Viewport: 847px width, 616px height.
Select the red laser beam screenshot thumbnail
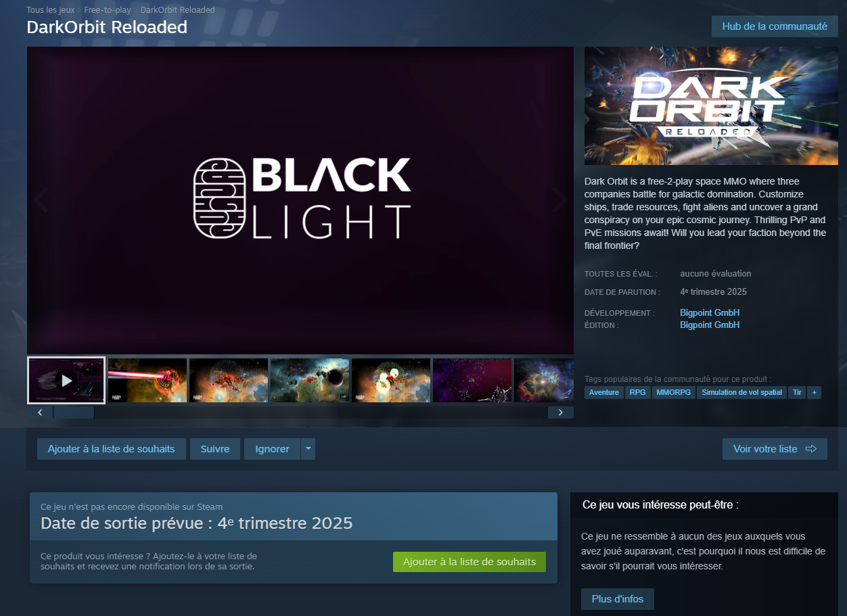(x=147, y=380)
